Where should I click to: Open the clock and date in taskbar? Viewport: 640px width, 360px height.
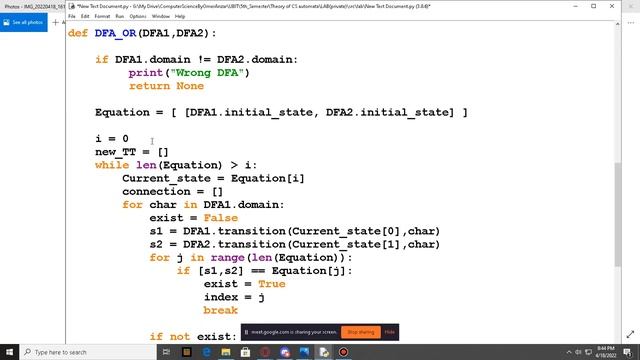(x=606, y=352)
